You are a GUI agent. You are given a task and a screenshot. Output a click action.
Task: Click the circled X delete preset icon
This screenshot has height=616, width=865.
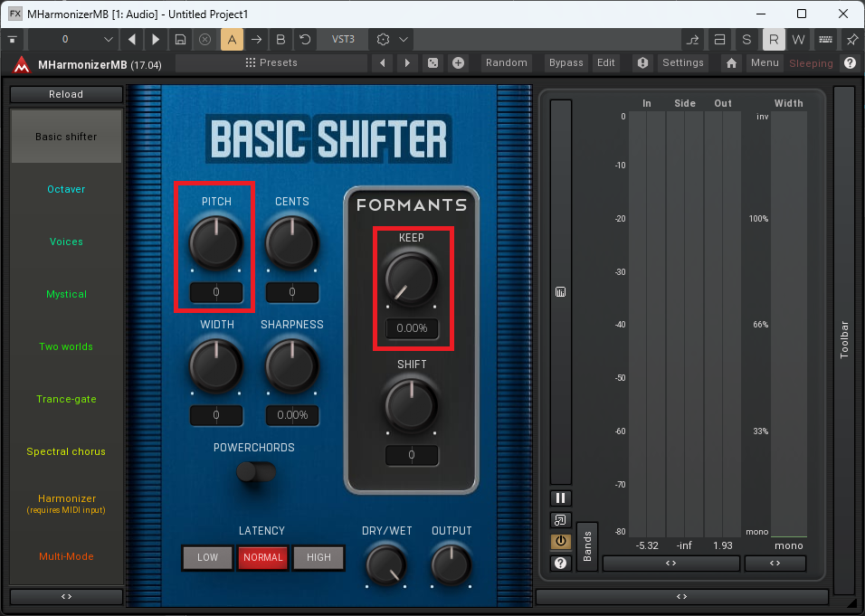click(204, 39)
